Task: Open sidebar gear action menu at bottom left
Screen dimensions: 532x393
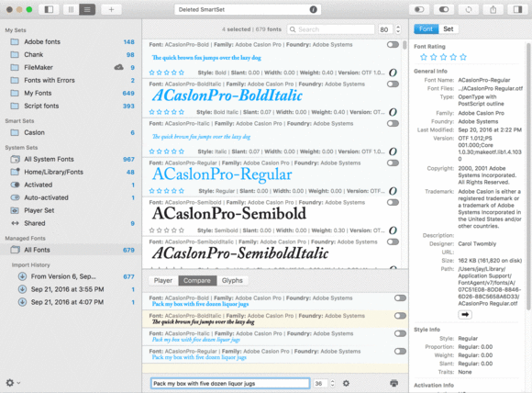Action: [x=13, y=383]
